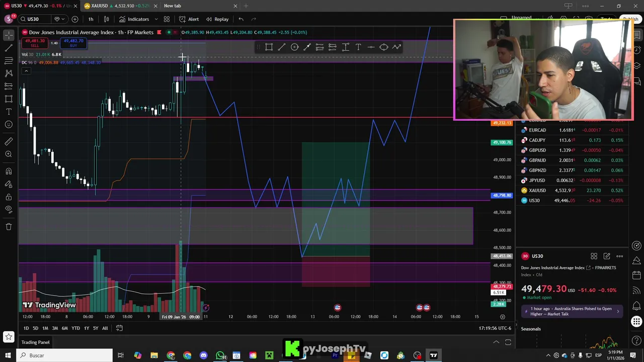This screenshot has height=362, width=644.
Task: Open the Indicators dialog
Action: (x=134, y=19)
